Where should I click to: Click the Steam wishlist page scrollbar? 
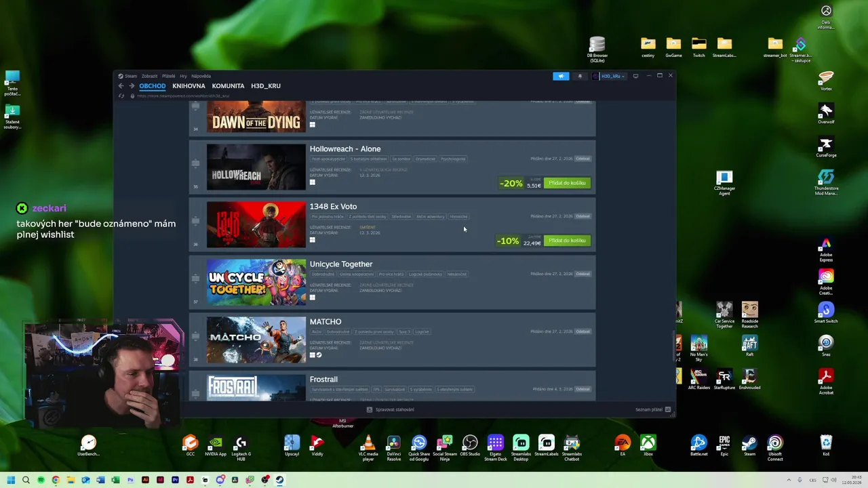(673, 346)
